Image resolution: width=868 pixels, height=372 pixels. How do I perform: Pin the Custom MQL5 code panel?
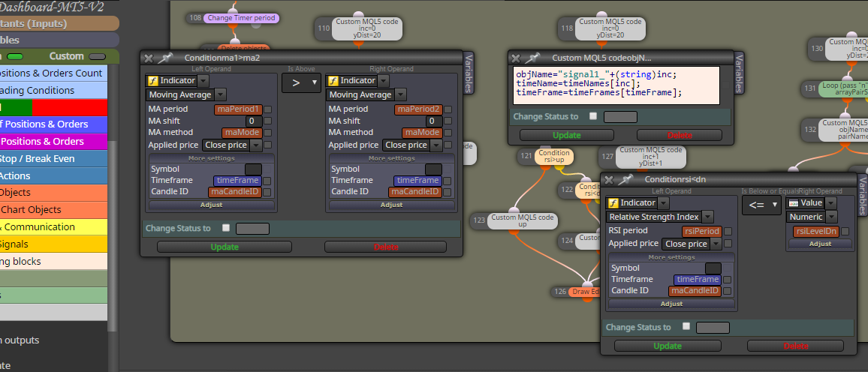click(532, 58)
